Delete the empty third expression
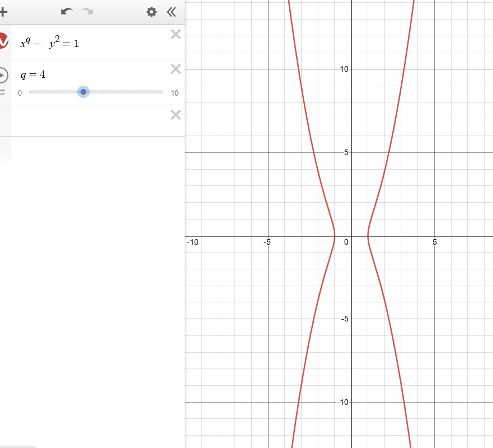The height and width of the screenshot is (448, 493). pos(176,115)
